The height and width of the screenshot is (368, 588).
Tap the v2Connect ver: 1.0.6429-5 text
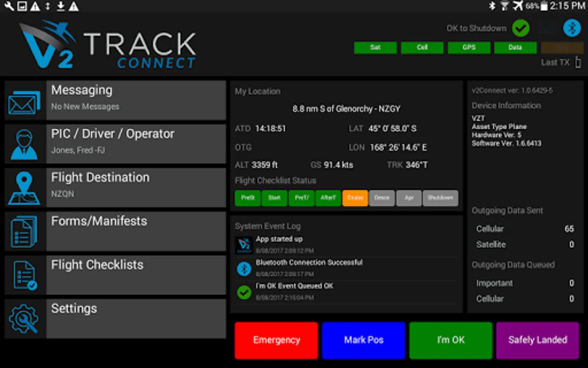tap(512, 90)
